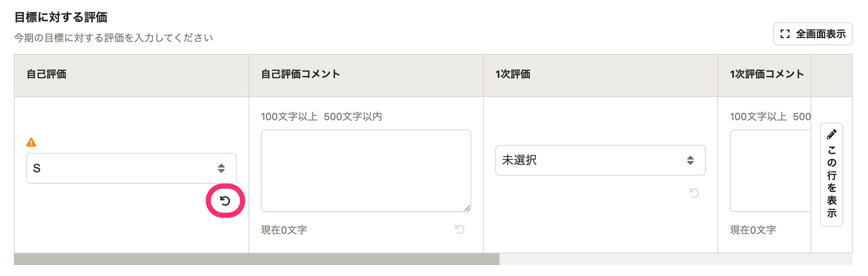Click the up-down arrows of the 未選択 select
The width and height of the screenshot is (868, 276).
tap(690, 160)
